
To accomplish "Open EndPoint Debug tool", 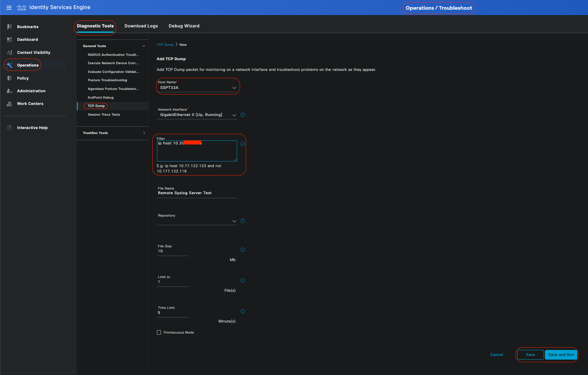I will pyautogui.click(x=100, y=97).
